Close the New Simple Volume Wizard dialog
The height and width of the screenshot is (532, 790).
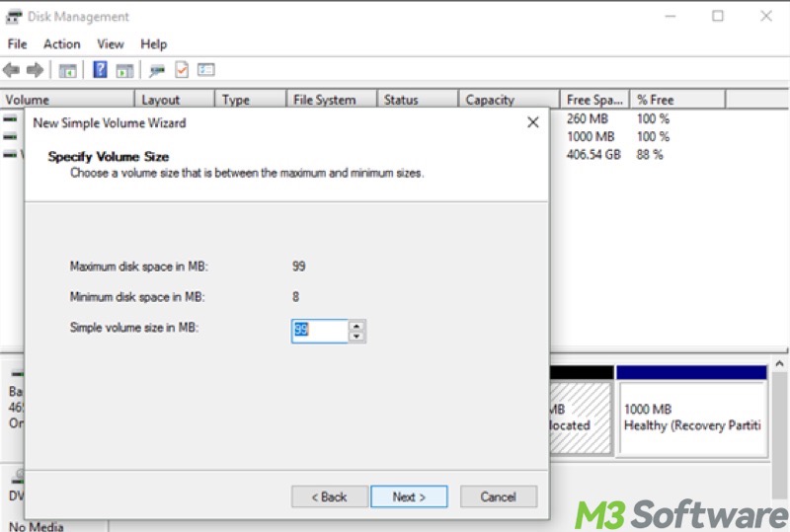pyautogui.click(x=533, y=122)
